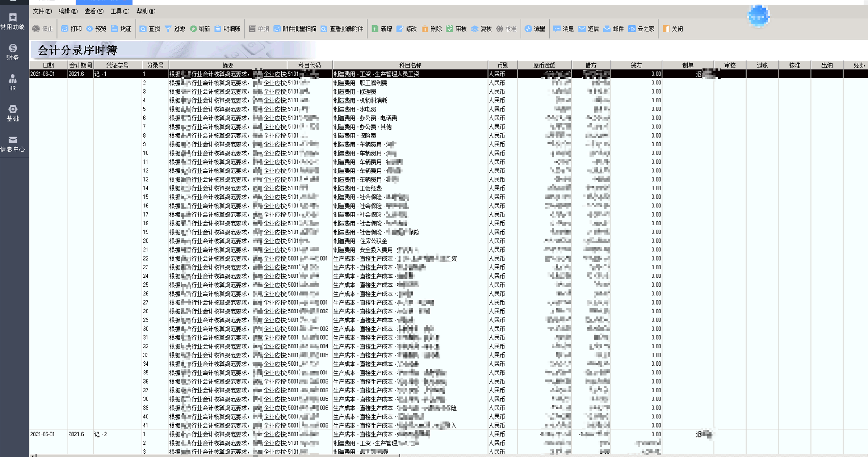
Task: Open the Info Center (信息中心) sidebar
Action: click(x=13, y=143)
